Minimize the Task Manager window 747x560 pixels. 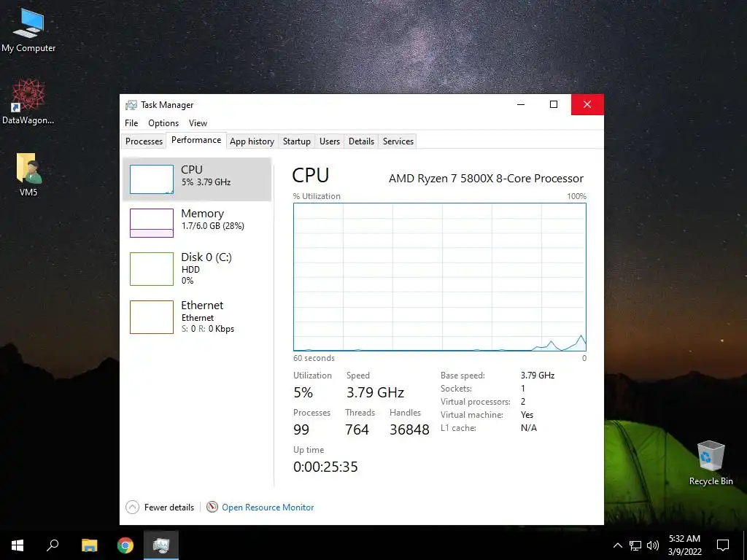[x=521, y=104]
